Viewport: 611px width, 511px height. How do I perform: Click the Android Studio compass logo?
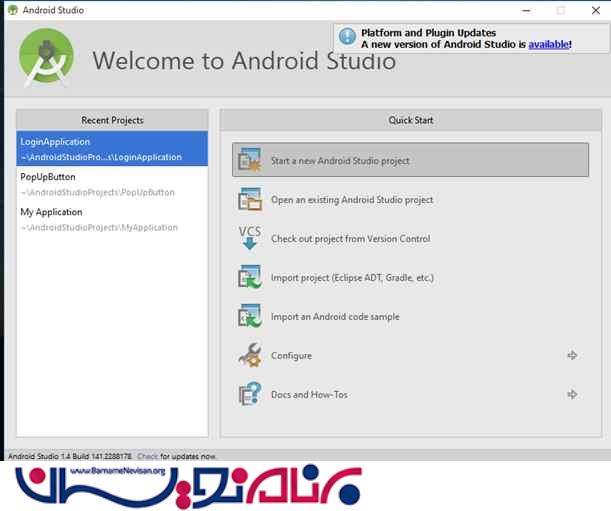[46, 57]
